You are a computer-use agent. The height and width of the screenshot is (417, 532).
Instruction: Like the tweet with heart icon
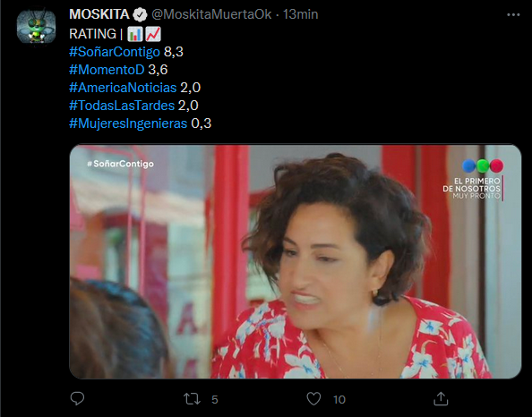coord(313,399)
